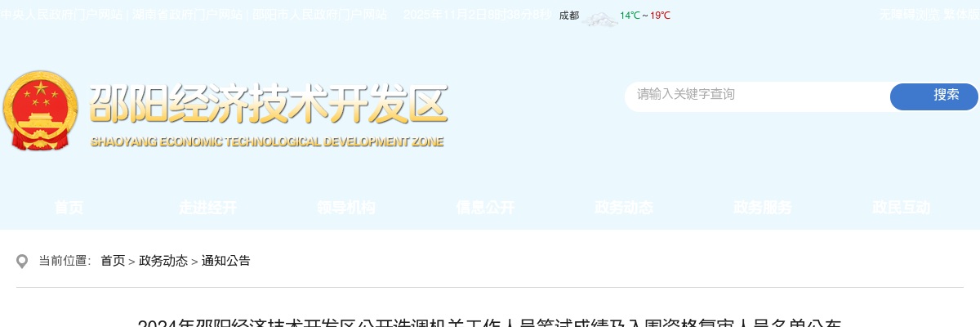980x327 pixels.
Task: Click the cloudy weather icon
Action: click(x=600, y=18)
